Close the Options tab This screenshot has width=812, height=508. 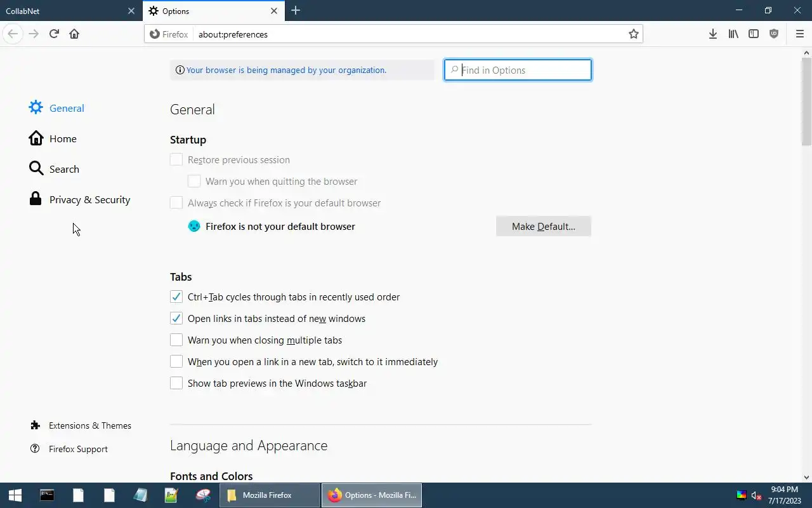274,11
